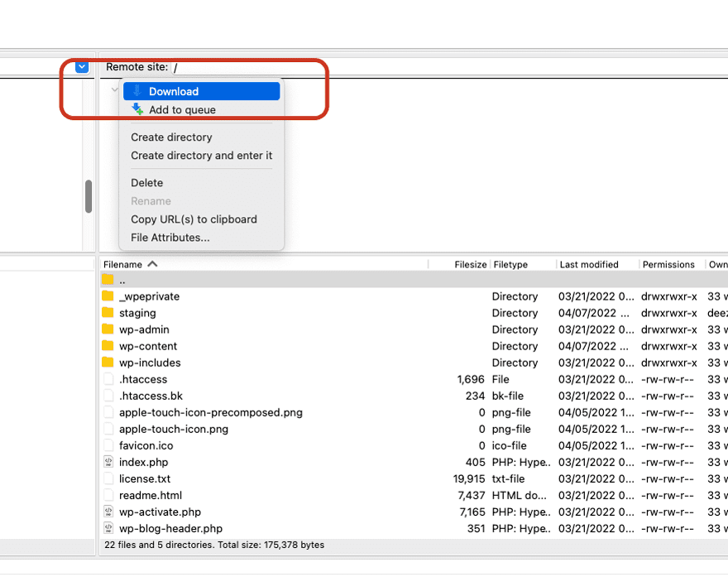
Task: Click the file icon next to favicon.ico
Action: click(108, 445)
